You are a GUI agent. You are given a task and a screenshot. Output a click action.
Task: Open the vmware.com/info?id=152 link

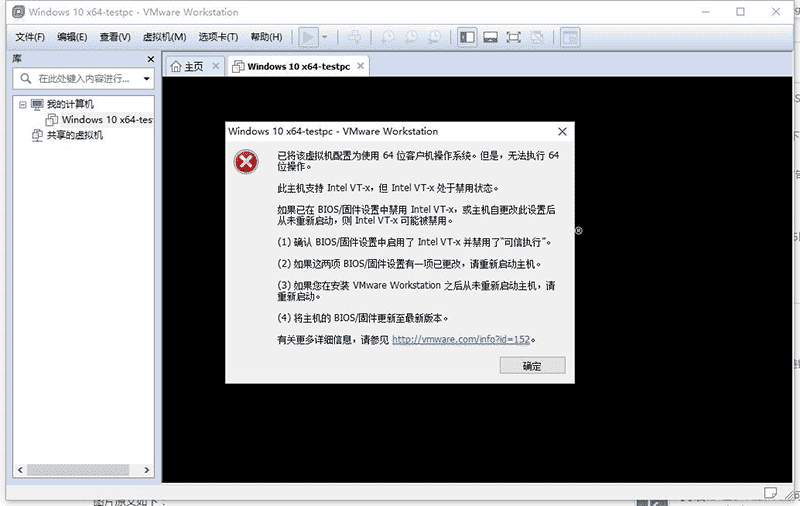tap(461, 340)
